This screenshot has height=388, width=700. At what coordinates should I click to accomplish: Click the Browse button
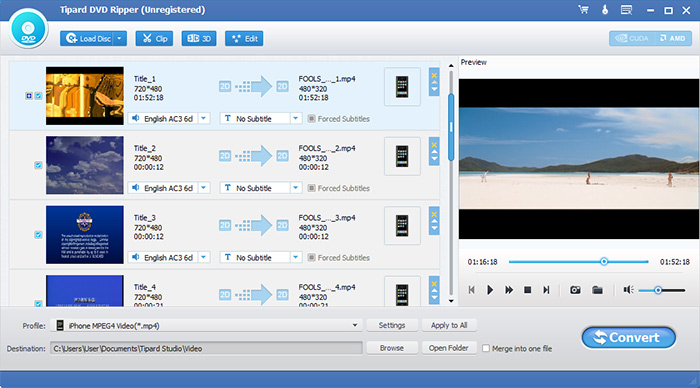pyautogui.click(x=392, y=348)
